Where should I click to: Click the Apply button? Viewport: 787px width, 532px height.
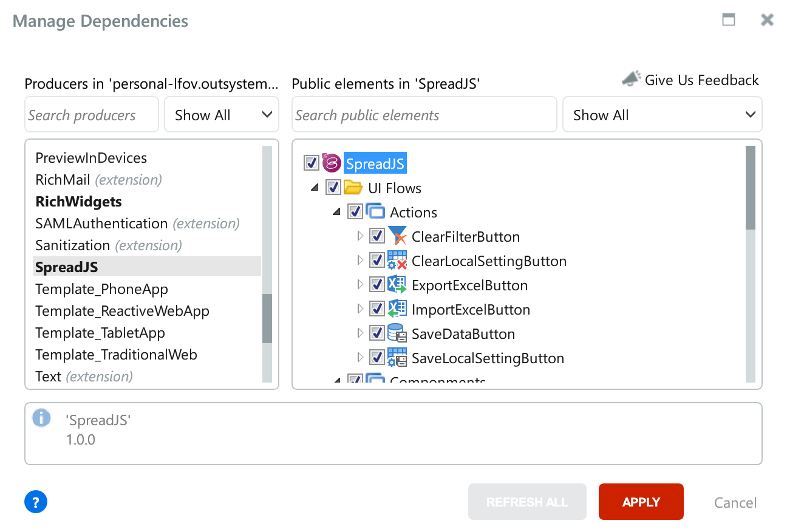[641, 502]
